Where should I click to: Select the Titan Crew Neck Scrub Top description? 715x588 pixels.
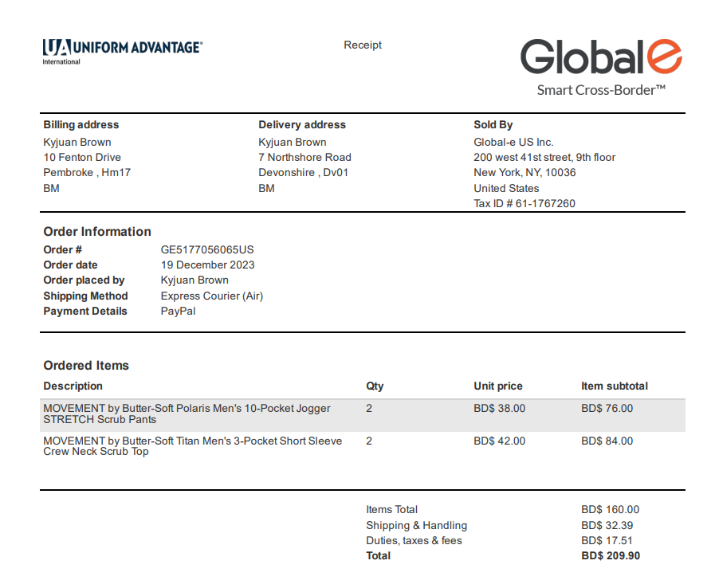[192, 446]
